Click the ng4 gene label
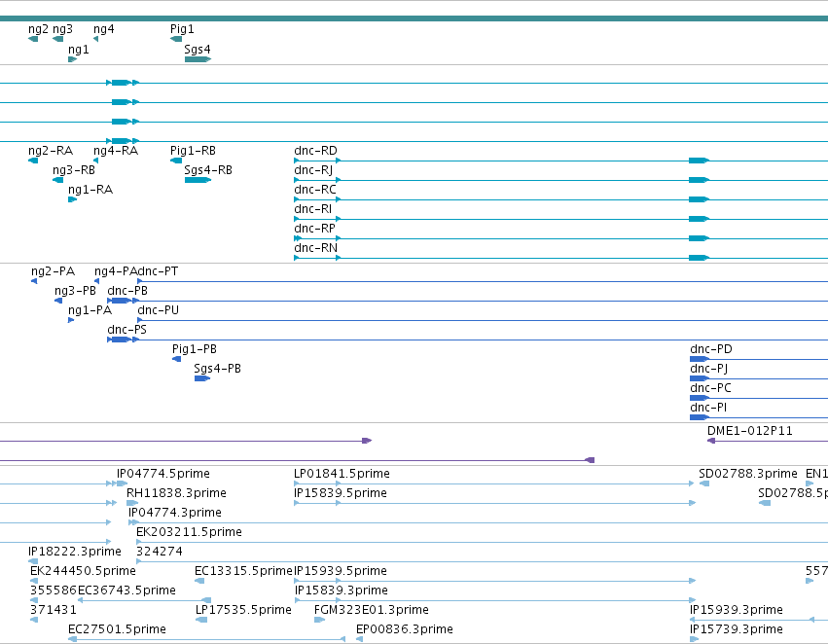 tap(103, 29)
